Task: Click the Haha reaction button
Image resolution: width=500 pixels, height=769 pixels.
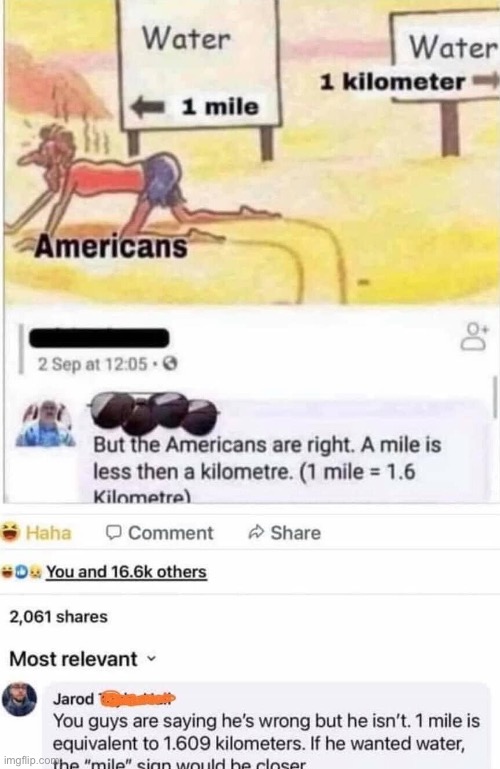Action: click(x=36, y=533)
